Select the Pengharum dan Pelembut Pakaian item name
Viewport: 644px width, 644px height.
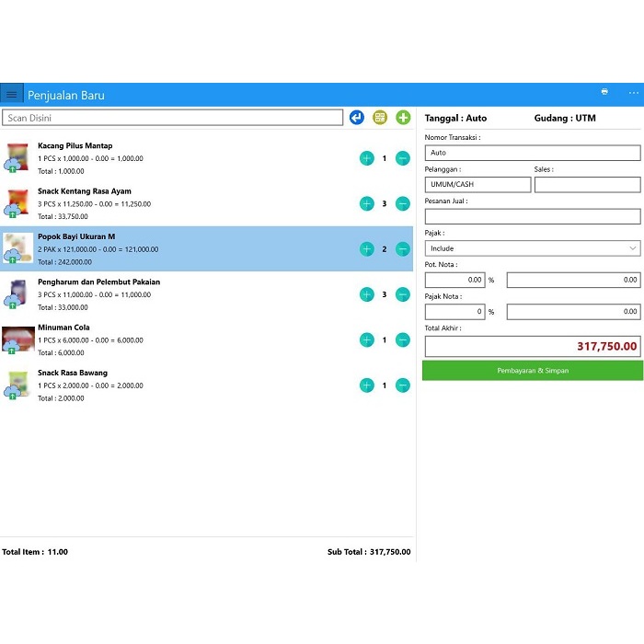coord(99,282)
